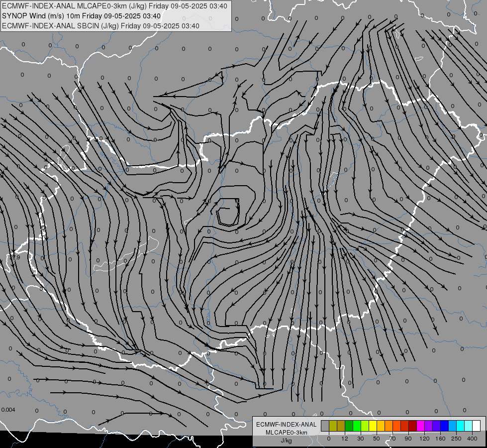Click the SBCIN title line

[100, 26]
